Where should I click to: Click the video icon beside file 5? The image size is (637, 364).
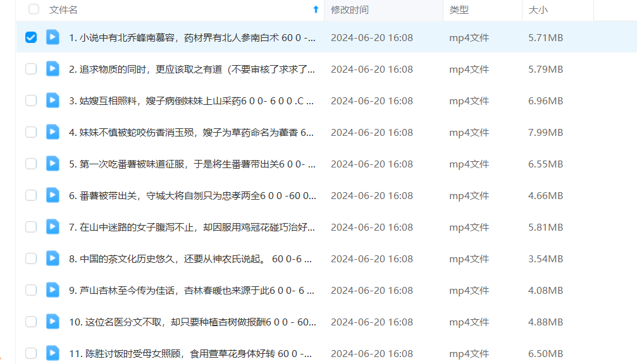pyautogui.click(x=53, y=164)
